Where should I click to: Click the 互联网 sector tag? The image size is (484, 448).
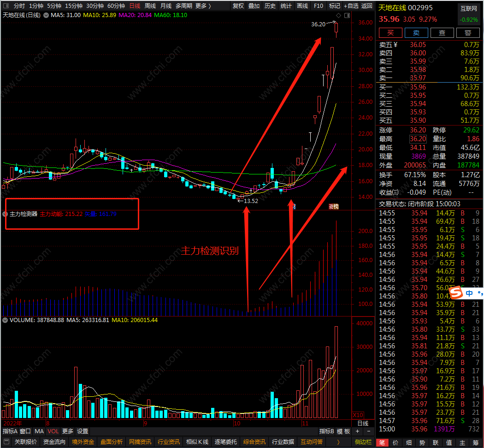469,8
